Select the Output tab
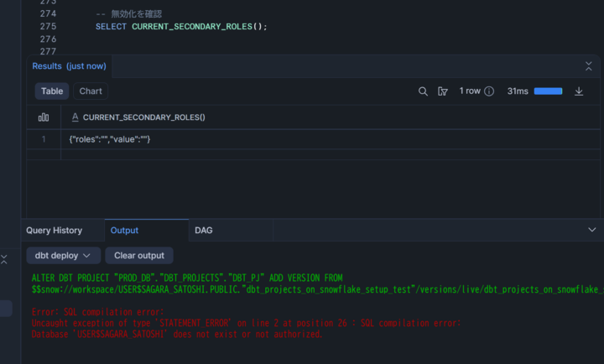Image resolution: width=604 pixels, height=364 pixels. (125, 230)
